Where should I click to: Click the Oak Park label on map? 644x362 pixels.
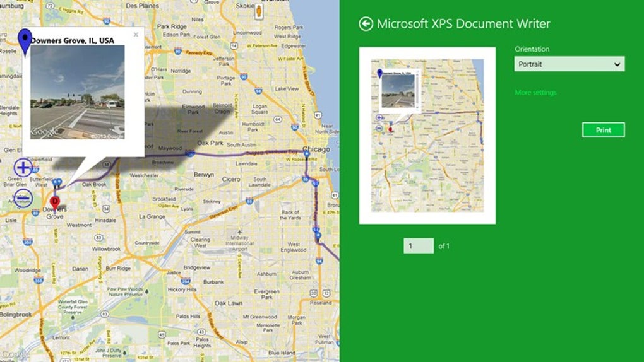click(210, 143)
